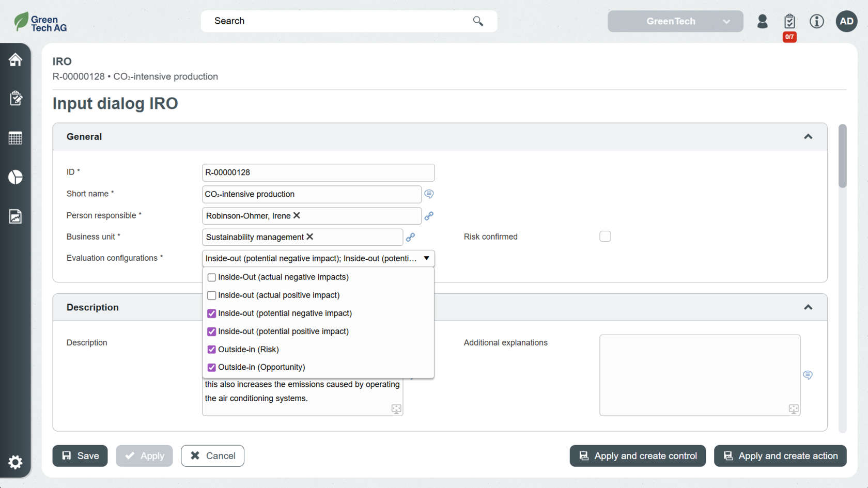
Task: Check Inside-Out (actual negative impacts) option
Action: pos(212,277)
